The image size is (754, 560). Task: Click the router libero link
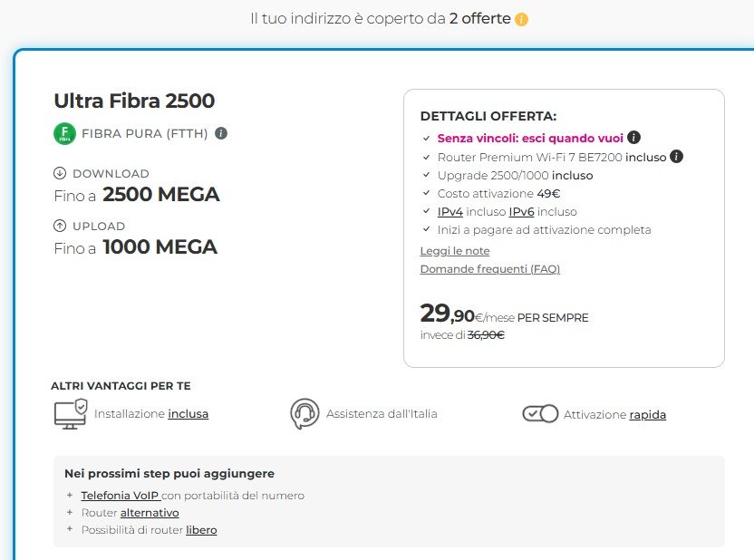click(x=201, y=530)
